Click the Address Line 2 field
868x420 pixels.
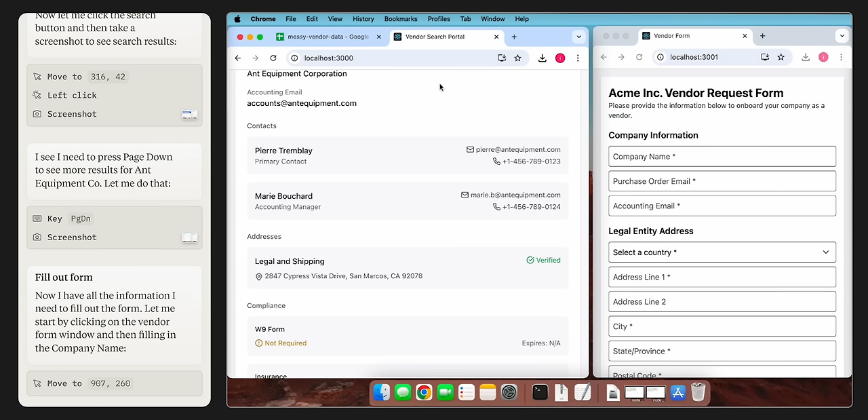(x=722, y=302)
